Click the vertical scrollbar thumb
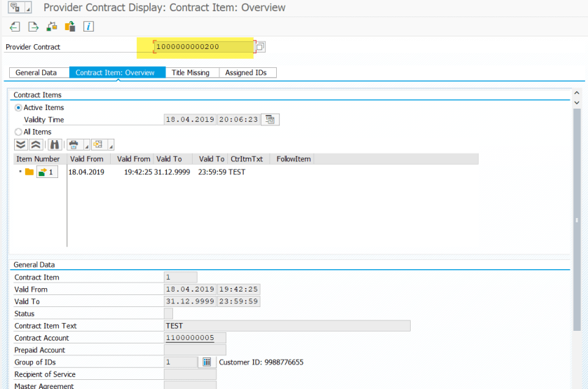588x389 pixels. coord(577,220)
